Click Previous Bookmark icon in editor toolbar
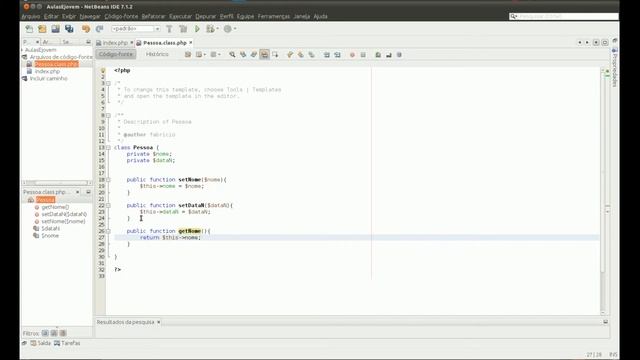 290,54
